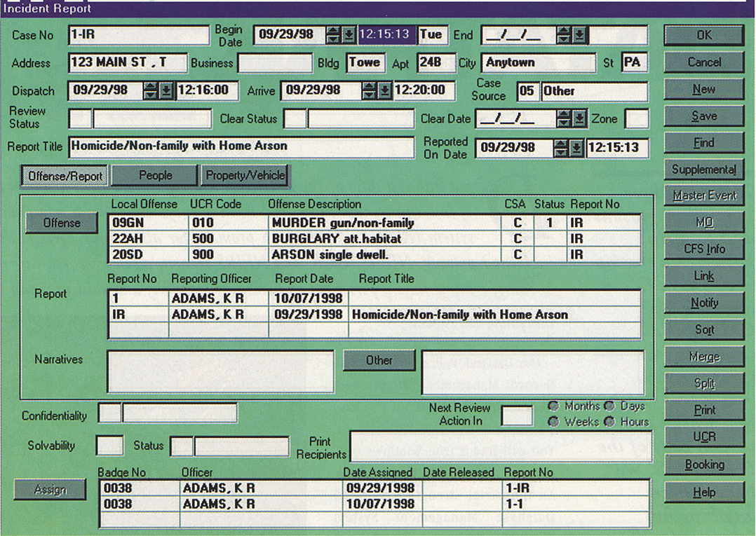Click the Booking button
Image resolution: width=756 pixels, height=536 pixels.
tap(704, 464)
